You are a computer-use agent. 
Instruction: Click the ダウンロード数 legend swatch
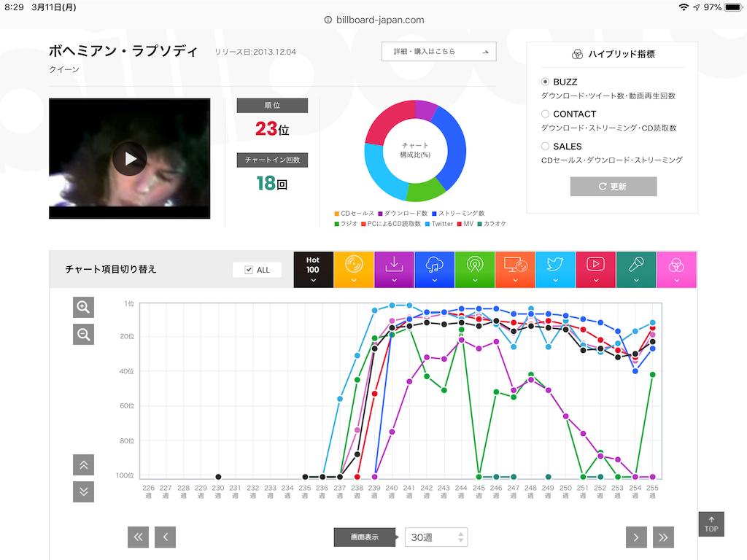click(x=380, y=214)
